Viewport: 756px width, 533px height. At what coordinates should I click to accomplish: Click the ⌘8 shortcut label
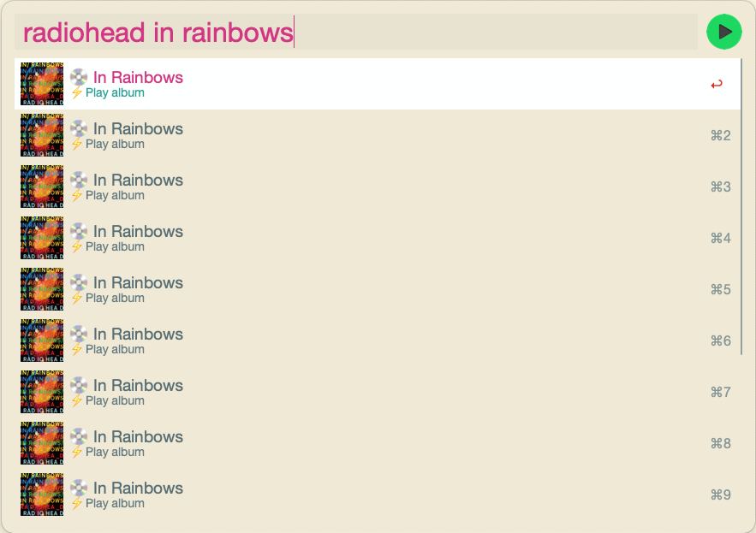pos(720,443)
